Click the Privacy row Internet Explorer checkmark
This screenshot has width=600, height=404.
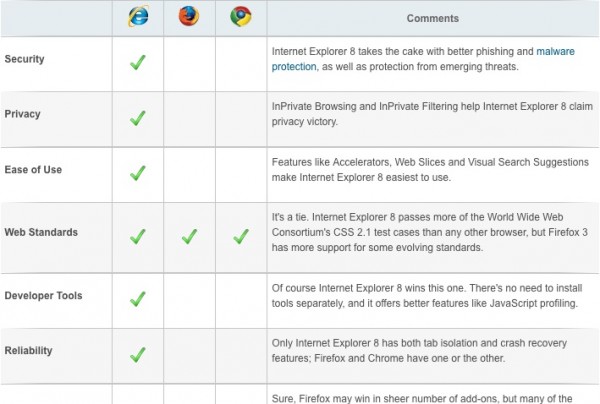click(138, 118)
